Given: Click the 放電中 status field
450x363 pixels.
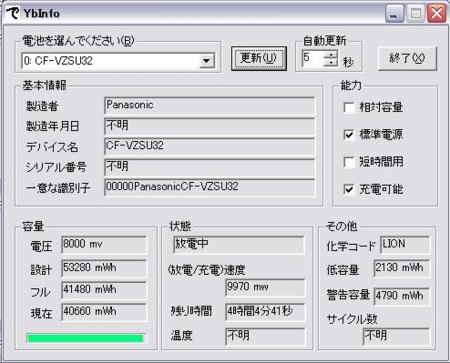Looking at the screenshot, I should (239, 245).
